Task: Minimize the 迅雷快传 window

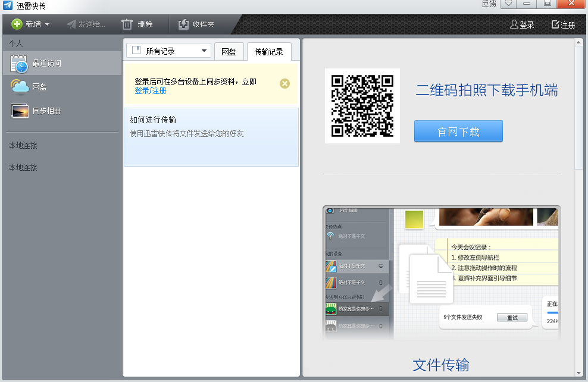Action: point(527,4)
